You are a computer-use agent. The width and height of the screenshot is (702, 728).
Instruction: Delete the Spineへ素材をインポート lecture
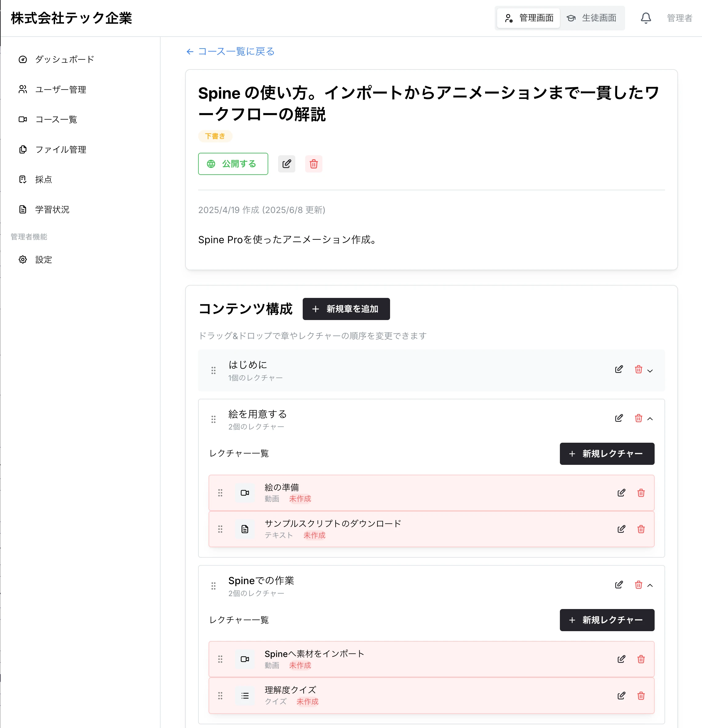(x=641, y=659)
